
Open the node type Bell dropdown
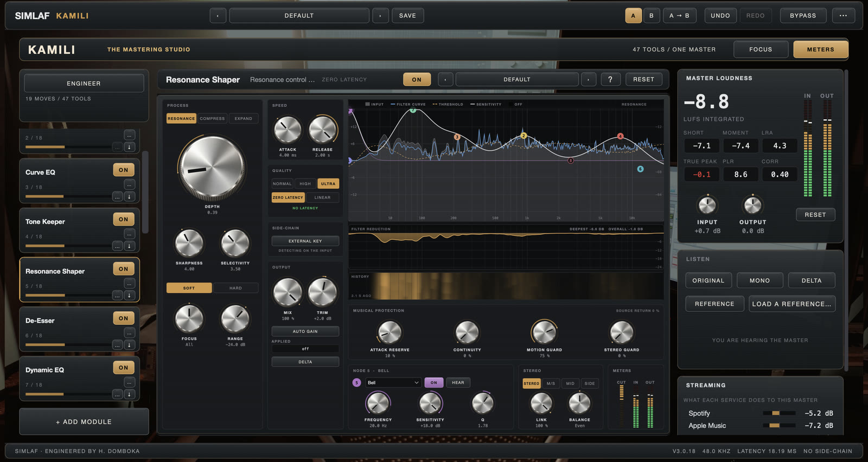[393, 383]
